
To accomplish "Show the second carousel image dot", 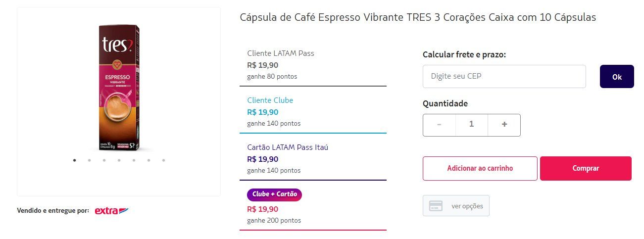I will pyautogui.click(x=90, y=160).
